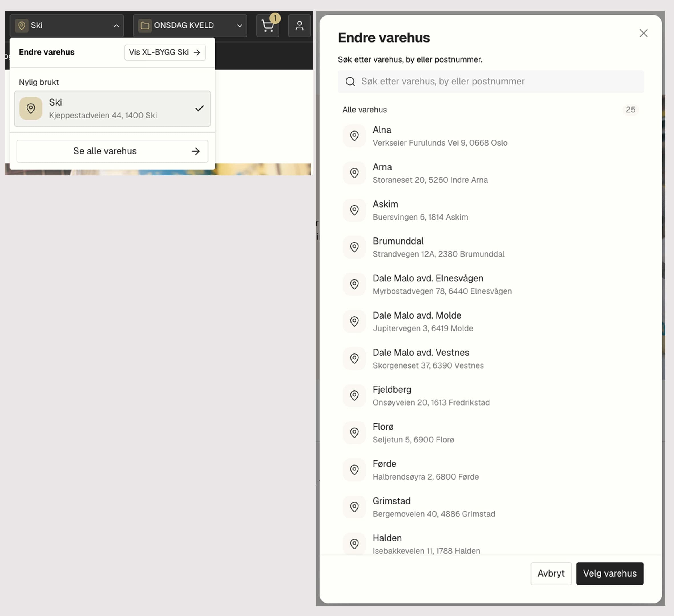Click the pin icon beside Askim
Image resolution: width=674 pixels, height=616 pixels.
354,210
